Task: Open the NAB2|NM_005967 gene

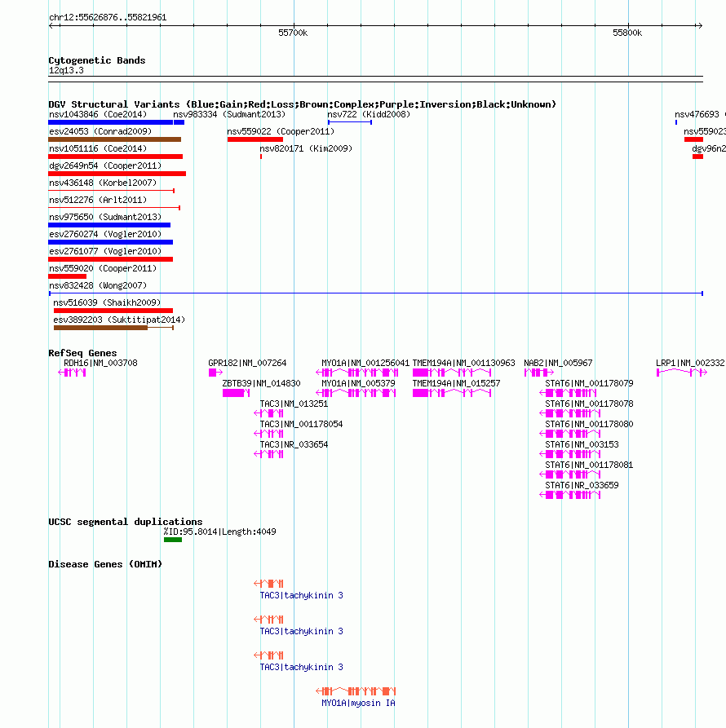Action: 539,373
